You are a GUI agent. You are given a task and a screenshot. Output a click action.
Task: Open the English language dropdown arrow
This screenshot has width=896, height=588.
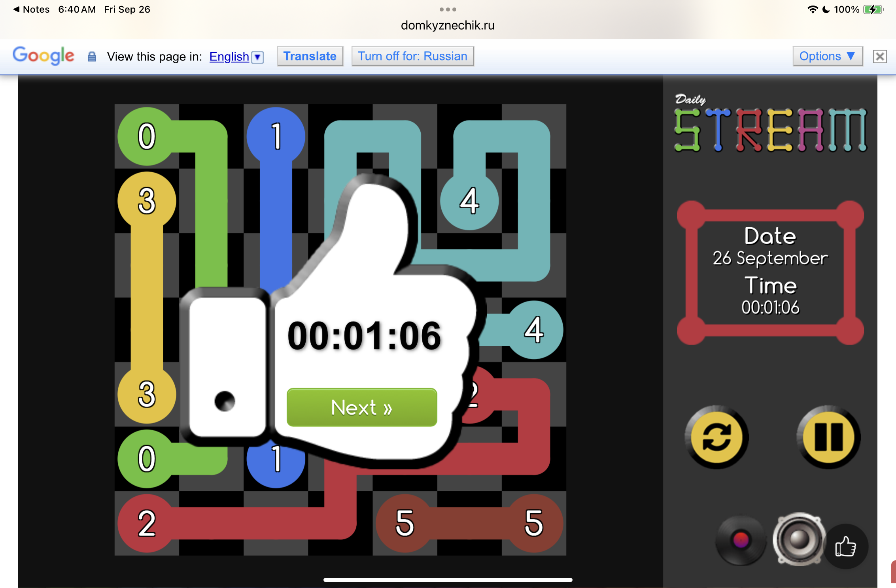258,57
